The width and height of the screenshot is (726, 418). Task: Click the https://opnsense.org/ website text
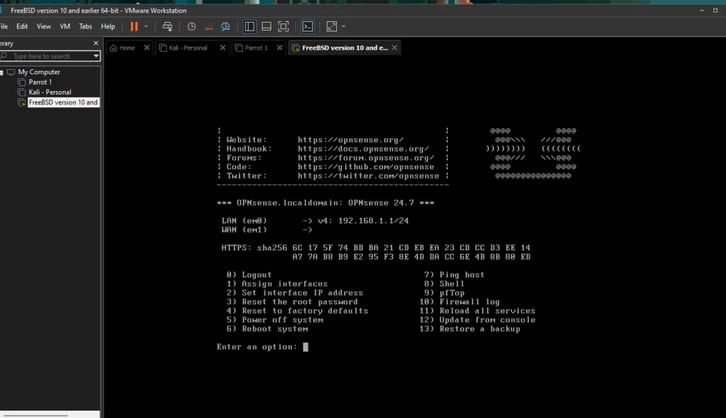coord(350,140)
